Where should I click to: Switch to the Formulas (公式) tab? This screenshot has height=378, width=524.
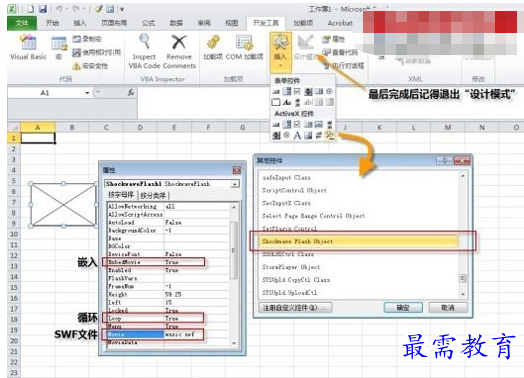148,23
